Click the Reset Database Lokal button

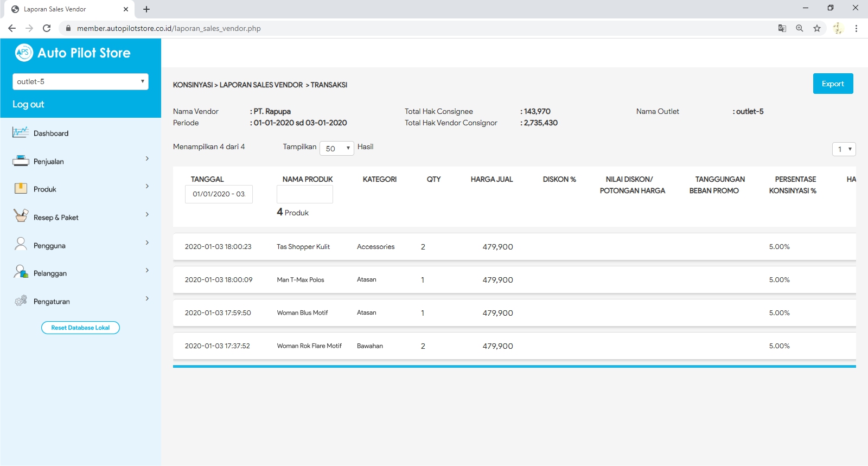(80, 328)
